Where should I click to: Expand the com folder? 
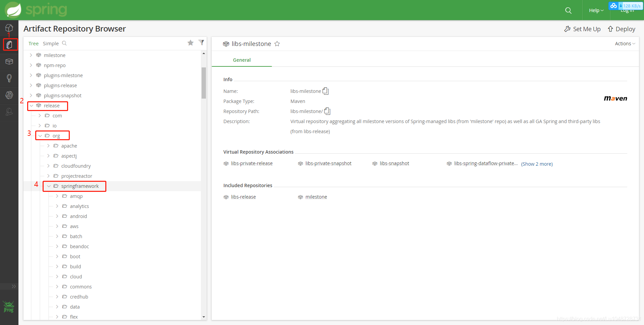pyautogui.click(x=40, y=115)
